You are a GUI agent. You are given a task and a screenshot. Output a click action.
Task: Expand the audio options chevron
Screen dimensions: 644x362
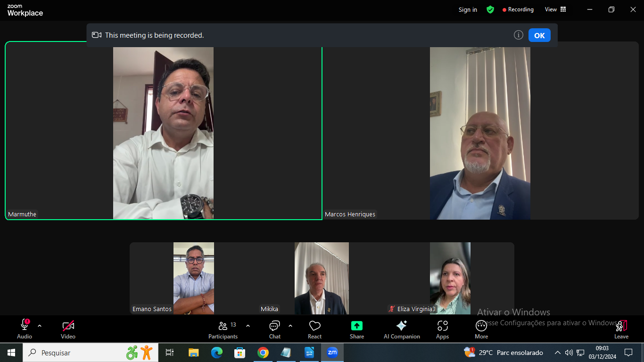40,326
